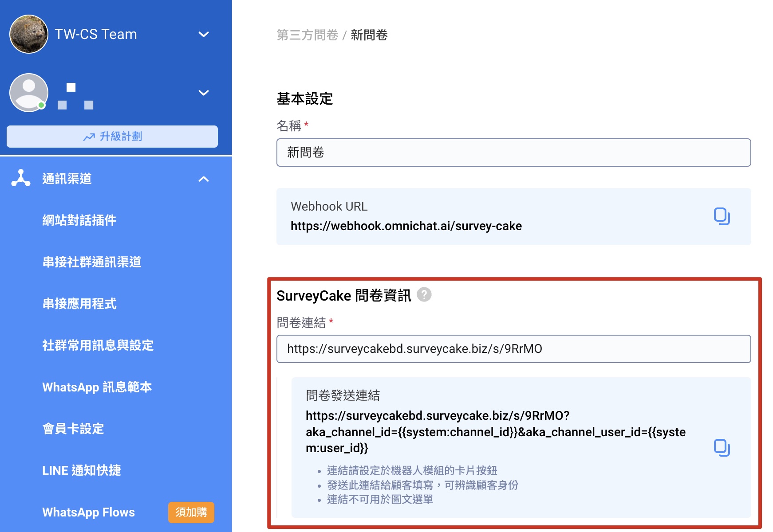Open 會員卡設定 page

coord(73,428)
